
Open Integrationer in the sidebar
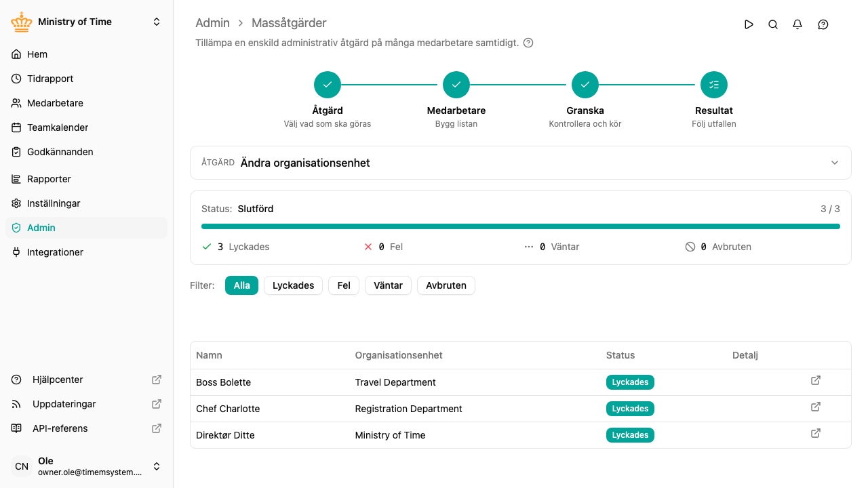(86, 252)
